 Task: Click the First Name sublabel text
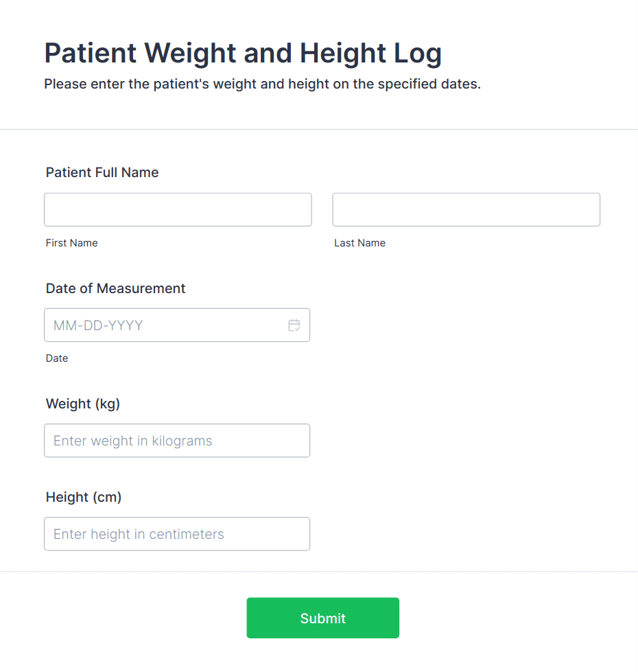71,242
